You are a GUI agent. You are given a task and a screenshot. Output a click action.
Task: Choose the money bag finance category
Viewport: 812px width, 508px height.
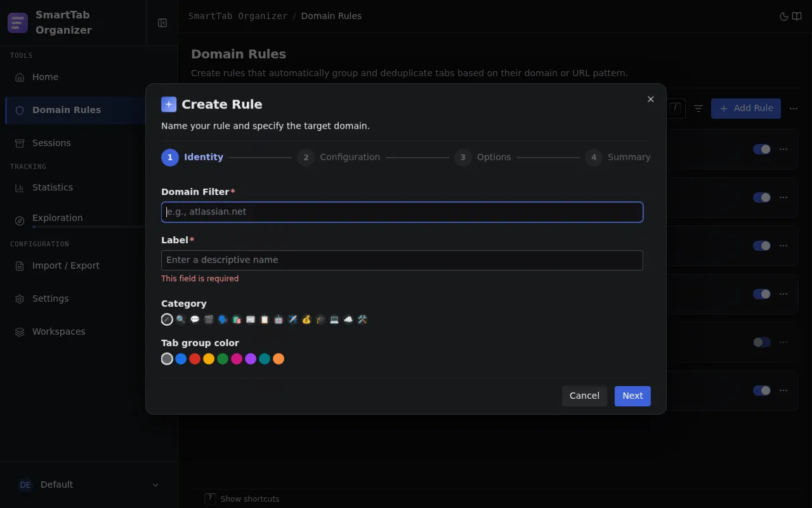306,319
